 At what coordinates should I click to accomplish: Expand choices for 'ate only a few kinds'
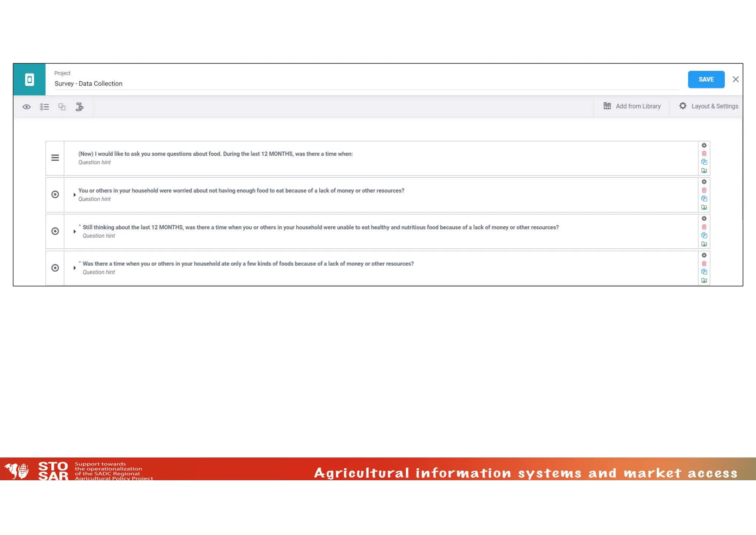click(75, 268)
